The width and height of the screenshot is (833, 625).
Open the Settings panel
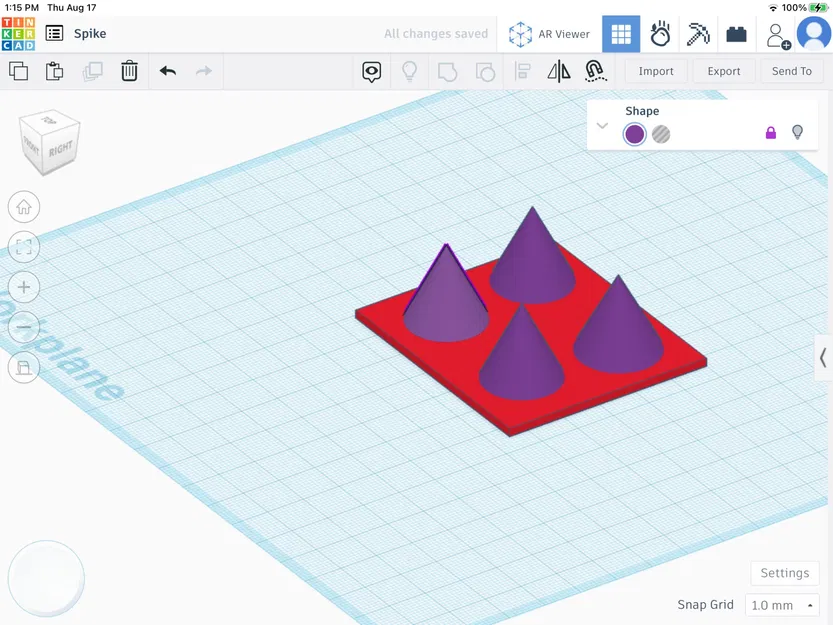pyautogui.click(x=784, y=572)
